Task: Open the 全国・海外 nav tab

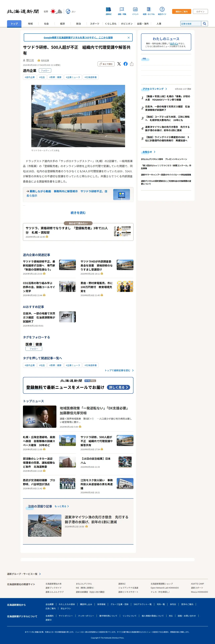Action: (143, 24)
